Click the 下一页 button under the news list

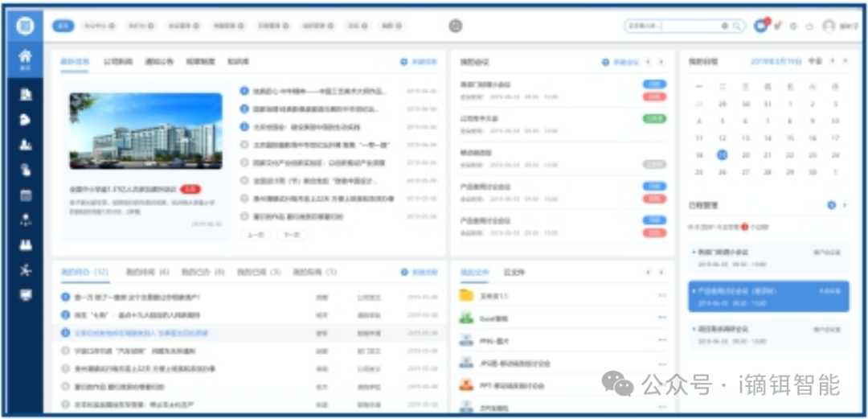click(291, 235)
